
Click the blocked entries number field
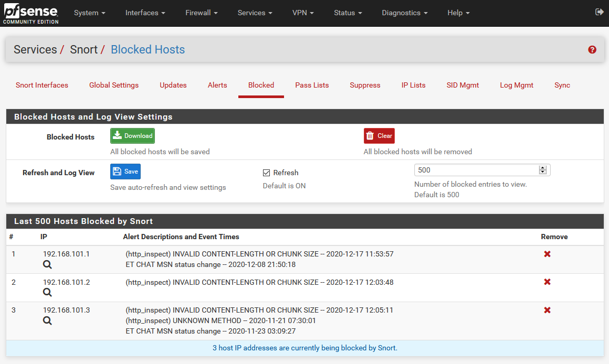coord(482,170)
